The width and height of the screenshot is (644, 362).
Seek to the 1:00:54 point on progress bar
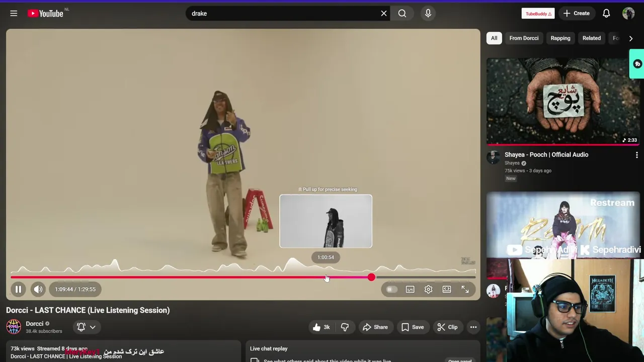[326, 277]
